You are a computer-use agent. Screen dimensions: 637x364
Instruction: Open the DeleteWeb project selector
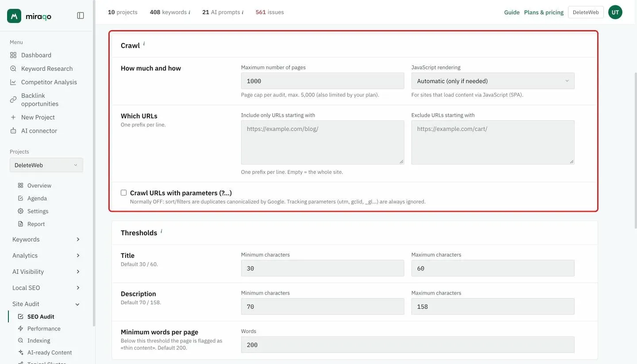pos(46,165)
